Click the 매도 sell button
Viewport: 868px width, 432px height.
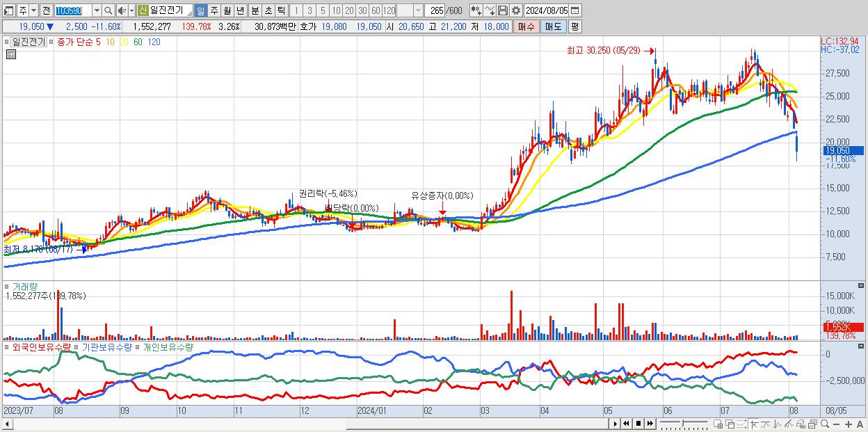553,26
